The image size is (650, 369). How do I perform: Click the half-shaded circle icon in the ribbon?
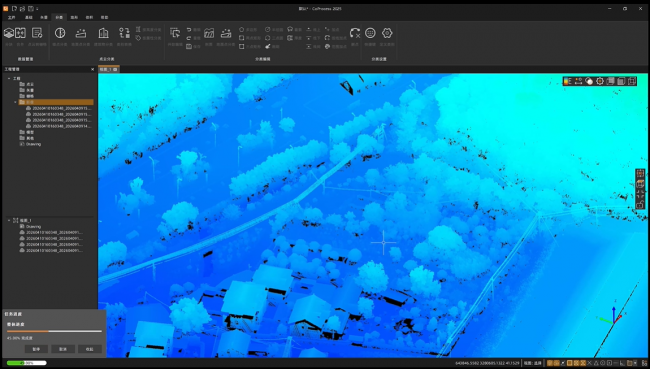[60, 33]
